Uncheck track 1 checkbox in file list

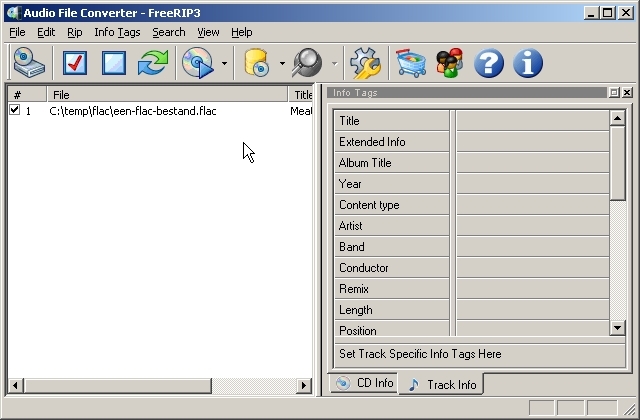(x=15, y=110)
